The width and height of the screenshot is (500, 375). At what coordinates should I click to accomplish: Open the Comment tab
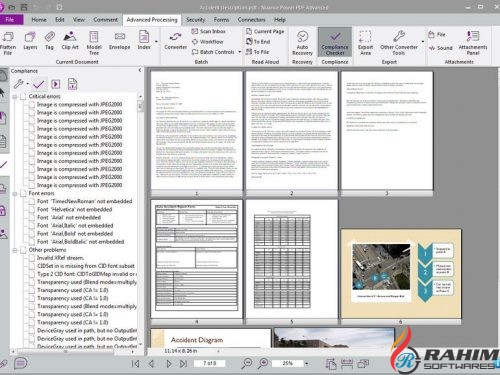[105, 20]
